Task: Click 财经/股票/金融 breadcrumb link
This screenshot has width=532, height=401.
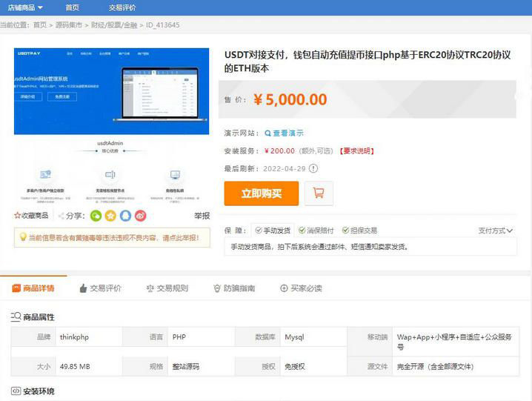Action: coord(114,24)
